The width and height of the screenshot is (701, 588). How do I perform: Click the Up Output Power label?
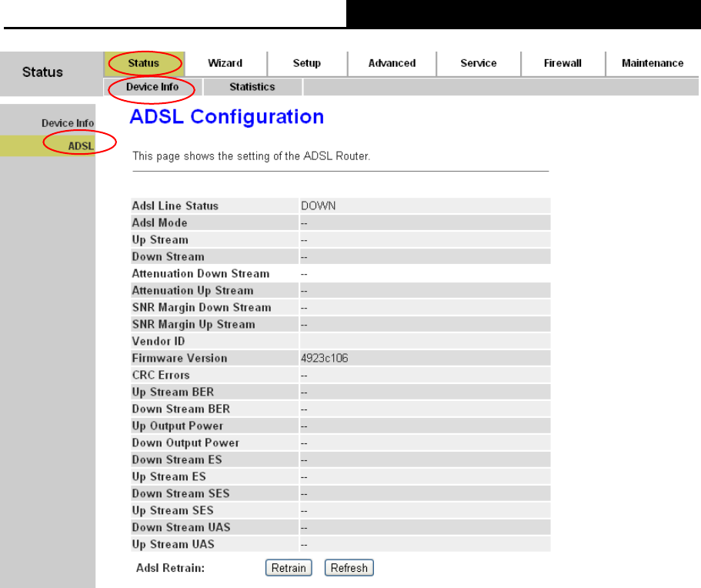click(178, 426)
